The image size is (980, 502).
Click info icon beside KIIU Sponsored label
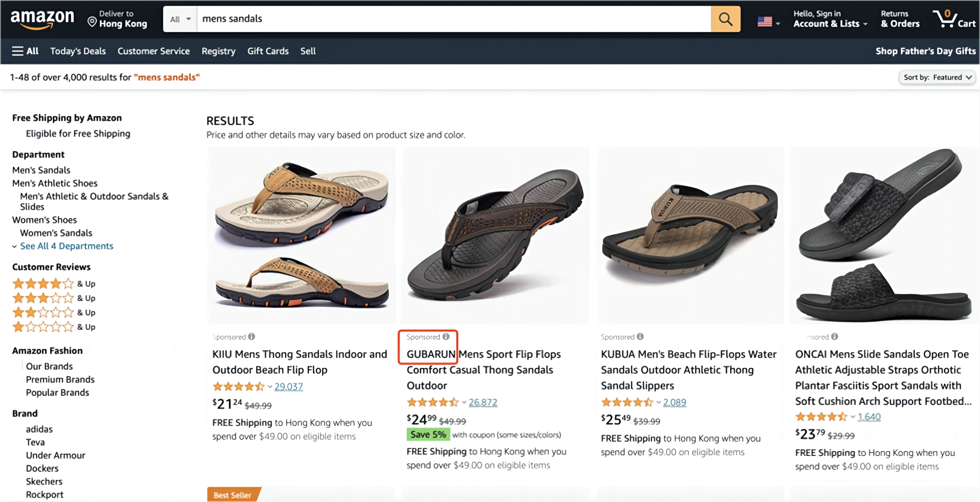252,336
